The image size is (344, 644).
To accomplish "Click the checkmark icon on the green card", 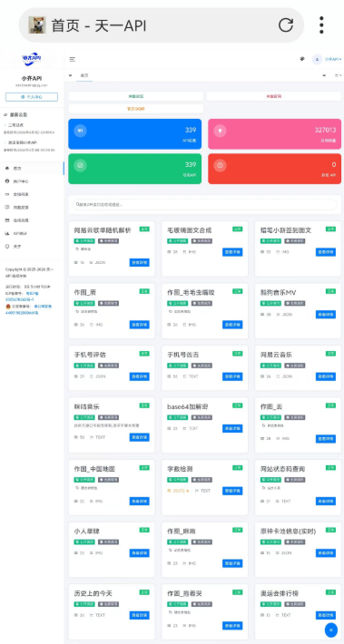I will [80, 165].
